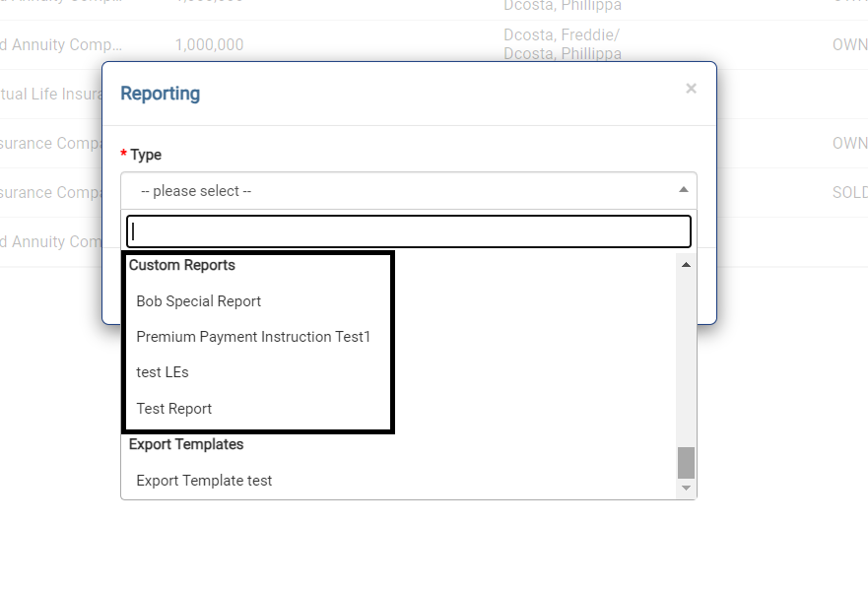868x589 pixels.
Task: Collapse the Type dropdown via its arrow
Action: point(683,190)
